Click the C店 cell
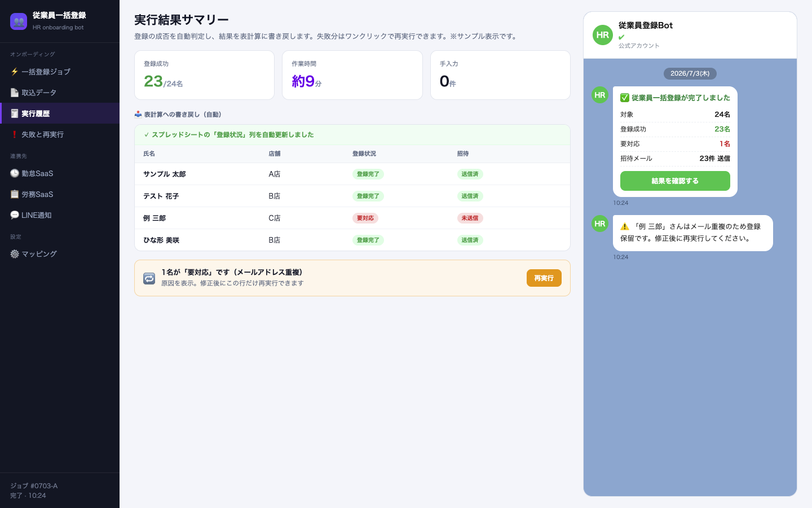The height and width of the screenshot is (508, 812). [x=275, y=218]
